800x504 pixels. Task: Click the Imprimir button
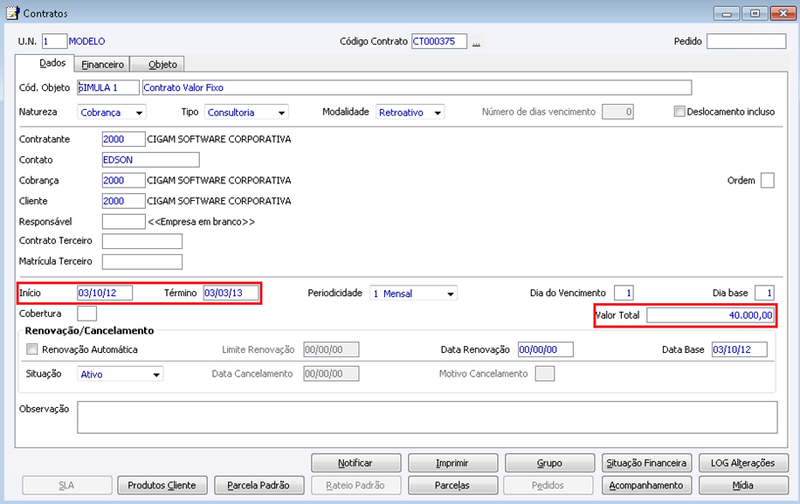coord(453,463)
